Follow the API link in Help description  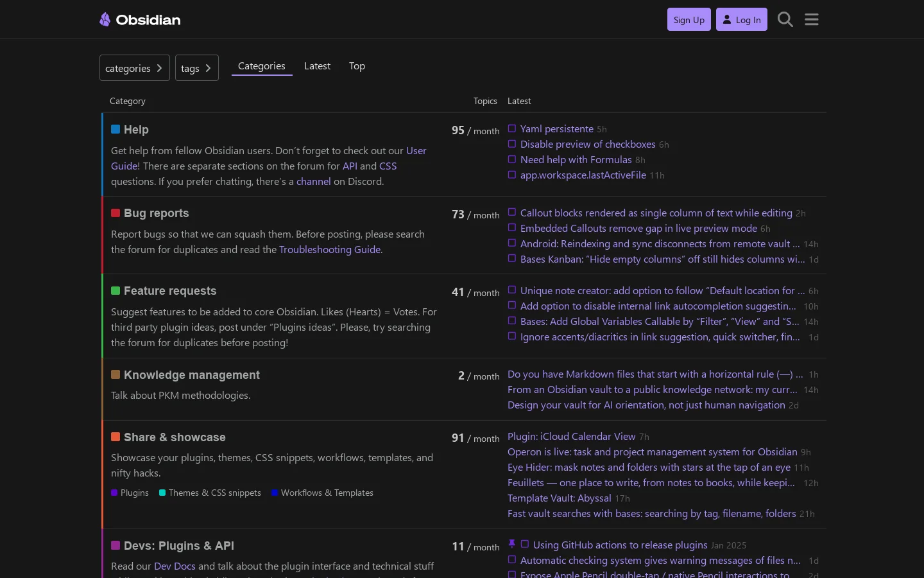click(x=350, y=166)
